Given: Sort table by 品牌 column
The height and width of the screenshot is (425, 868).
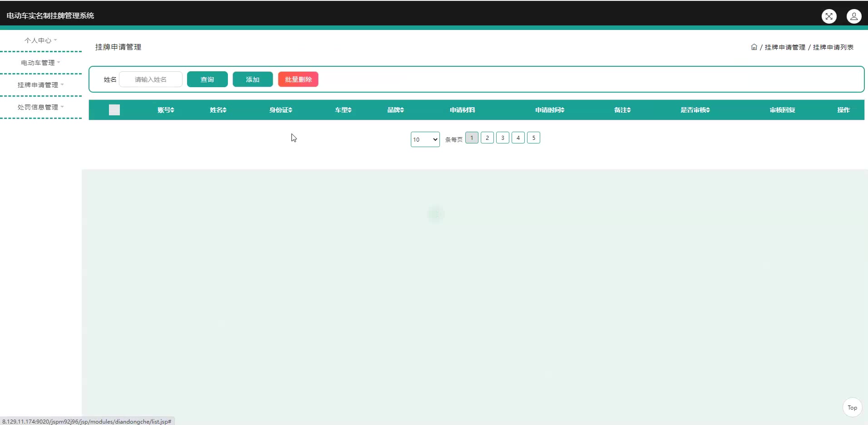Looking at the screenshot, I should click(396, 110).
